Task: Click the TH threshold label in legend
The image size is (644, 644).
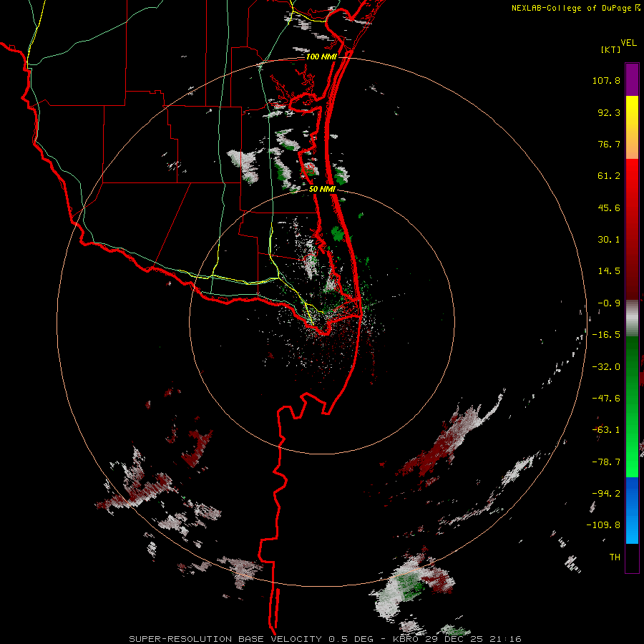Action: pyautogui.click(x=615, y=557)
